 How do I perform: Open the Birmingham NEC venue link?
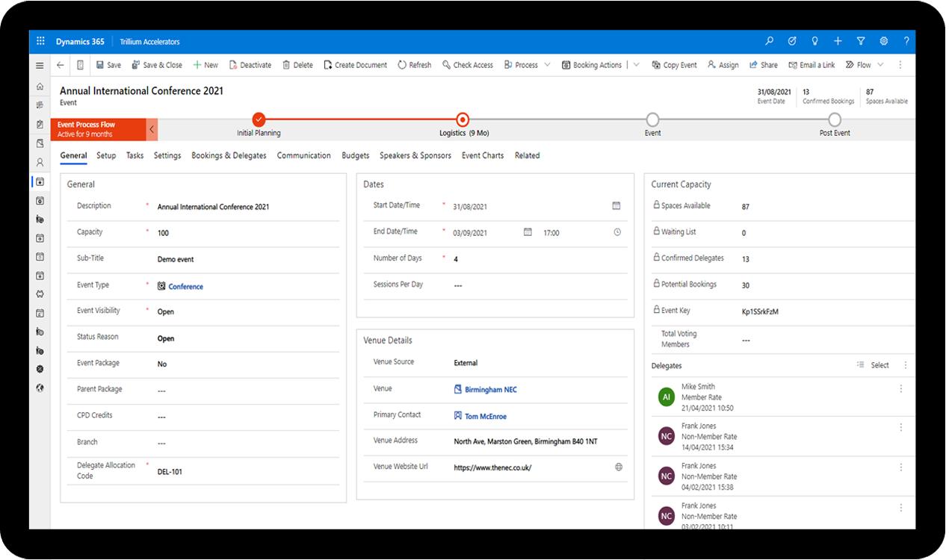490,390
